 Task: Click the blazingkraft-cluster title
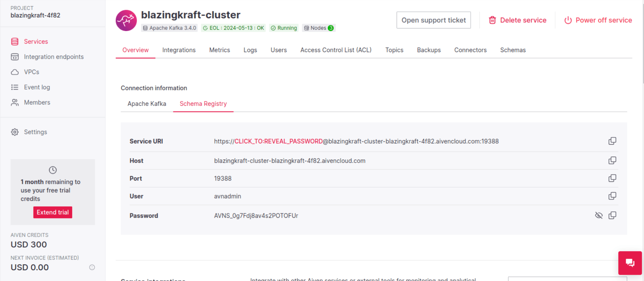[x=191, y=15]
